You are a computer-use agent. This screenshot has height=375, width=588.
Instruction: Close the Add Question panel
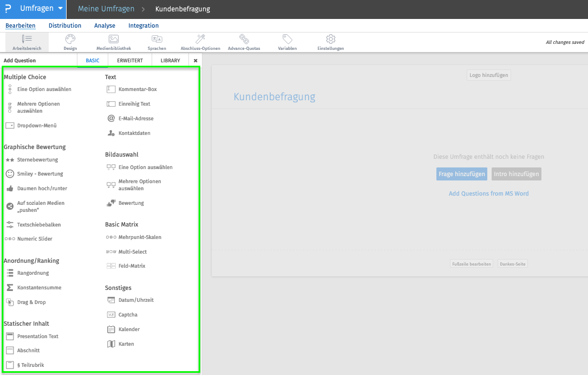click(x=195, y=61)
